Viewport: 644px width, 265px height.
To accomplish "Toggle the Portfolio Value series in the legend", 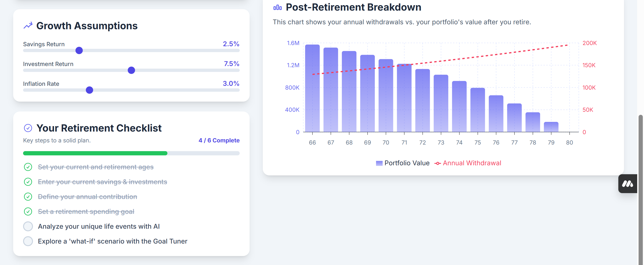I will (403, 163).
